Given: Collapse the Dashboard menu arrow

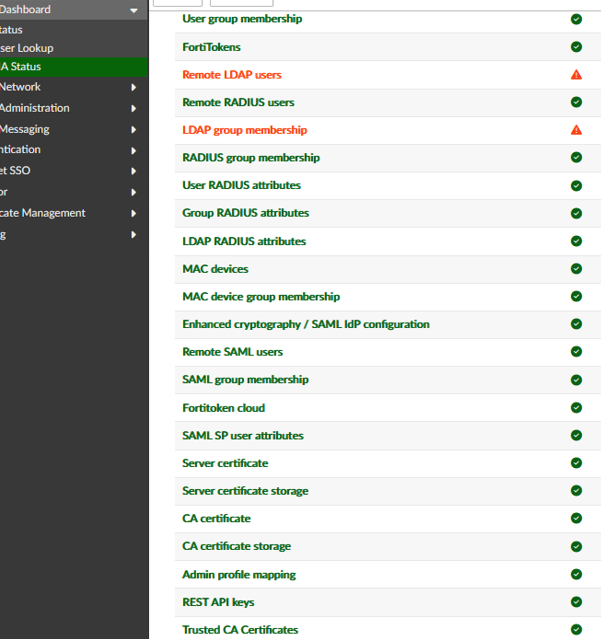Looking at the screenshot, I should pyautogui.click(x=134, y=11).
